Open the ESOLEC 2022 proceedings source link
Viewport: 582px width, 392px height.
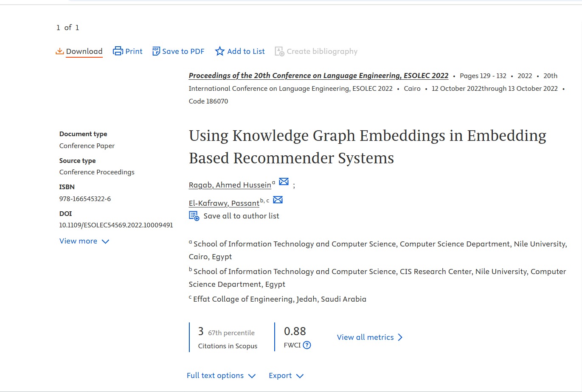[318, 76]
